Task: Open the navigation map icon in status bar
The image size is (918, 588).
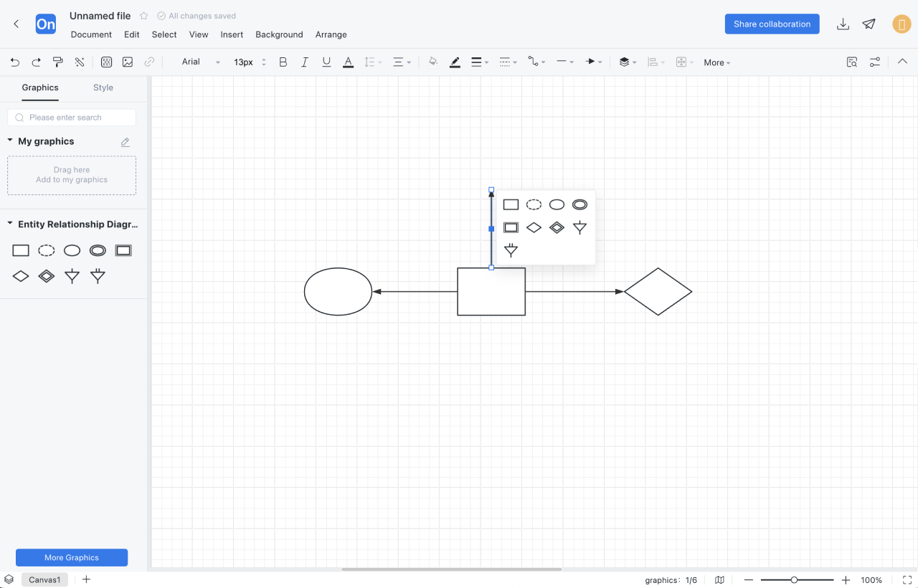Action: [719, 580]
